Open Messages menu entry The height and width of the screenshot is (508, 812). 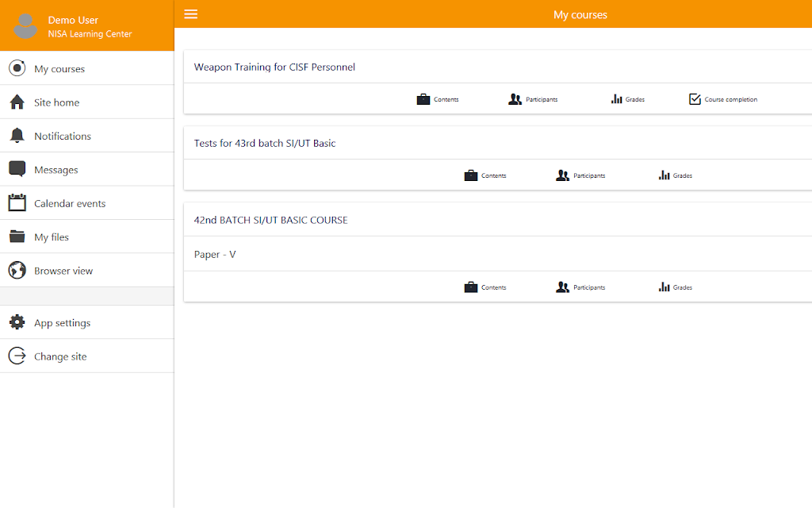[87, 170]
